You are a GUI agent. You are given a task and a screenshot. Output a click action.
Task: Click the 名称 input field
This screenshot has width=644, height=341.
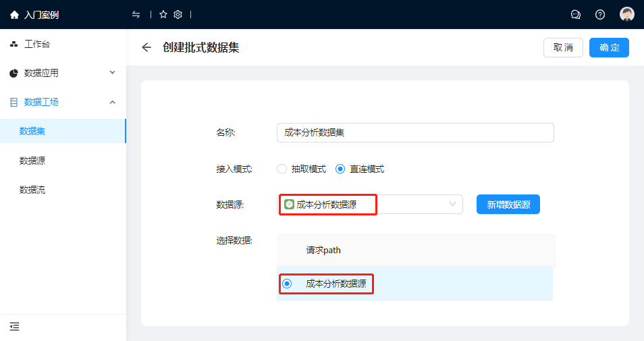coord(415,133)
